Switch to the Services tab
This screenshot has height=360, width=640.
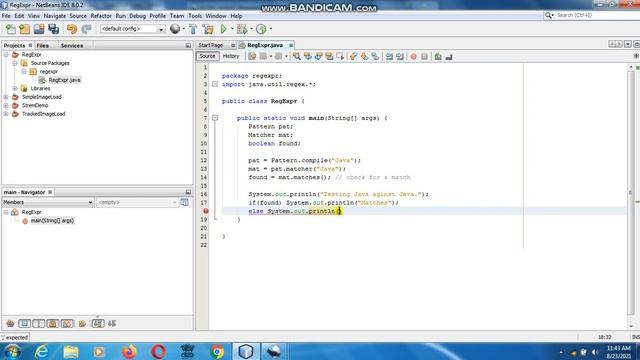pos(72,45)
